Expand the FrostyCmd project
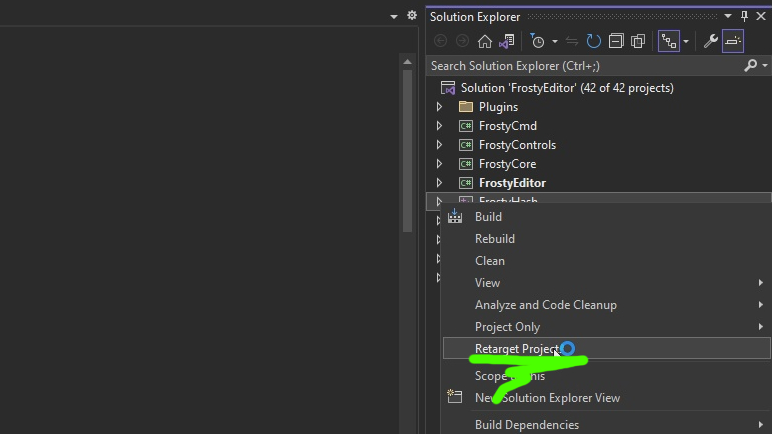Image resolution: width=772 pixels, height=434 pixels. tap(439, 126)
